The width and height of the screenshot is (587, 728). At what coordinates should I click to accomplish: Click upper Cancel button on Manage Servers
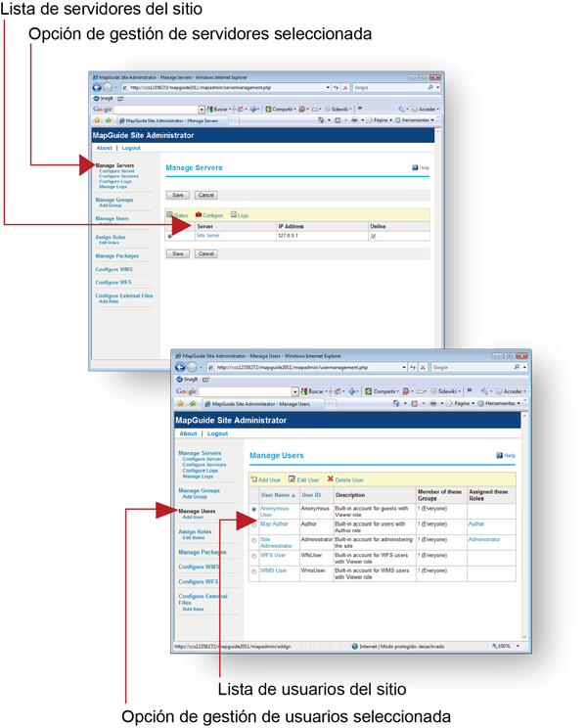[206, 195]
